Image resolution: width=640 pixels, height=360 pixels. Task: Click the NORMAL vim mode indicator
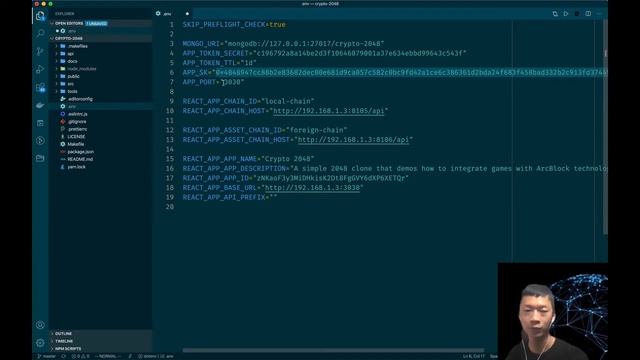coord(108,356)
